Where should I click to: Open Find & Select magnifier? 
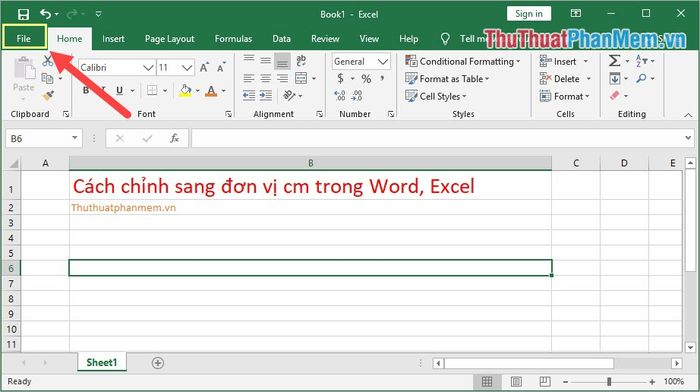click(642, 79)
